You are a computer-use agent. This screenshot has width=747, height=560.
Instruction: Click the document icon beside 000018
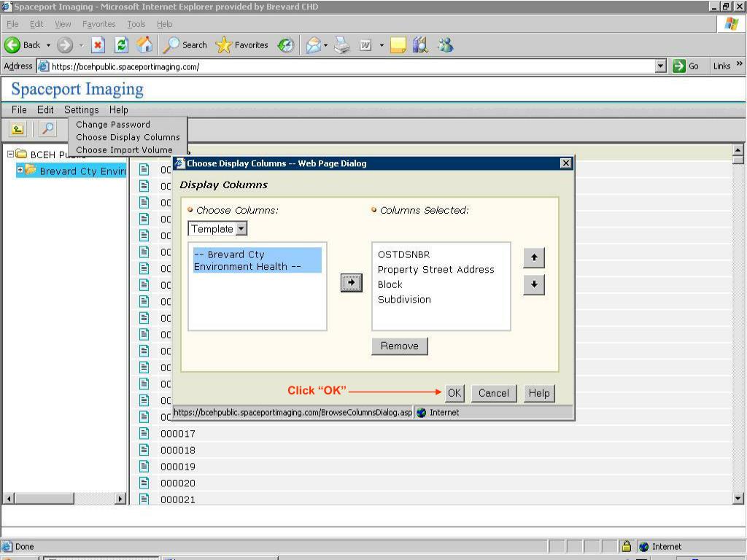pyautogui.click(x=144, y=449)
